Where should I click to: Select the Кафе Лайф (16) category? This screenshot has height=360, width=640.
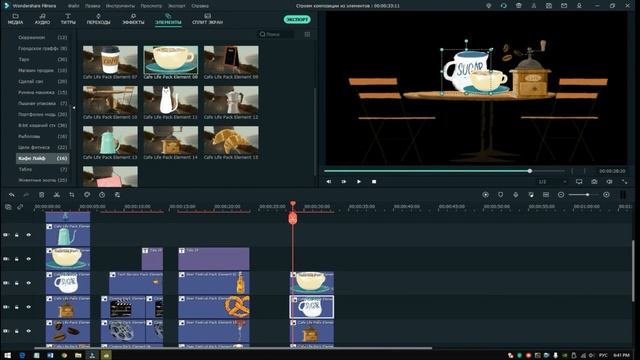(42, 158)
